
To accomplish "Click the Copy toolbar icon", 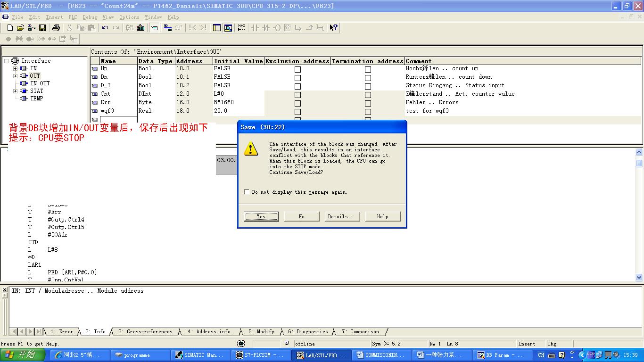I will click(81, 28).
